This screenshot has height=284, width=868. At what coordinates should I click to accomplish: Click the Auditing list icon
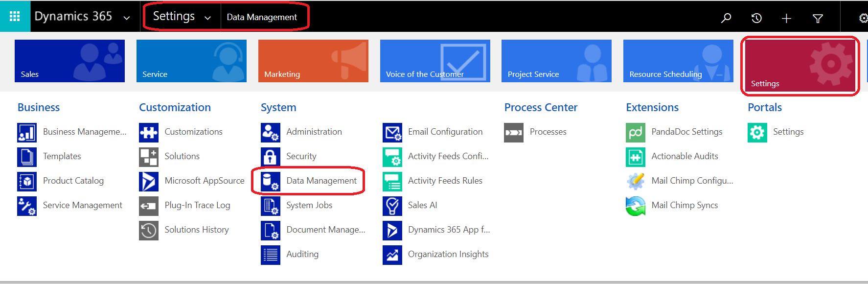coord(271,255)
